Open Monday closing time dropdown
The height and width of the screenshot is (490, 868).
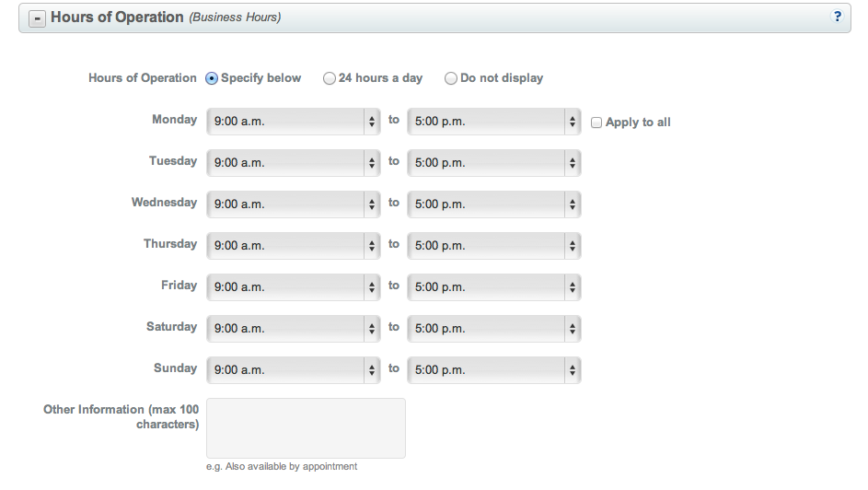click(494, 122)
